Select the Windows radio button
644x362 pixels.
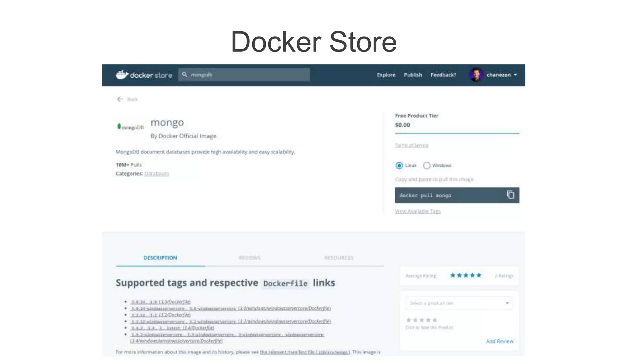tap(426, 166)
